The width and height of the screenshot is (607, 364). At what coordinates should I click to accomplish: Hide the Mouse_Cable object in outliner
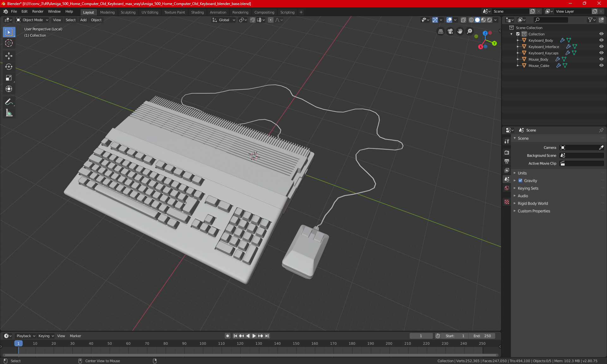[601, 65]
